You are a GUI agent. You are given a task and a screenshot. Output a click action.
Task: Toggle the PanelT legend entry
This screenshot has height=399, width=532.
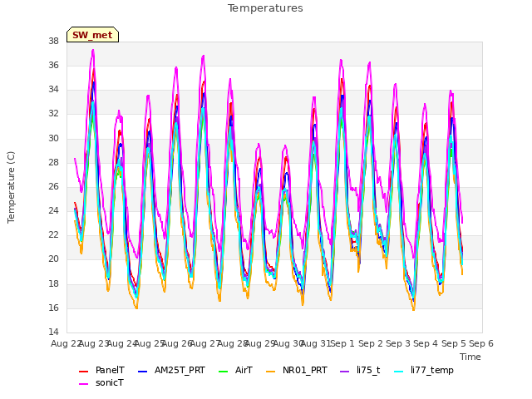[x=101, y=370]
